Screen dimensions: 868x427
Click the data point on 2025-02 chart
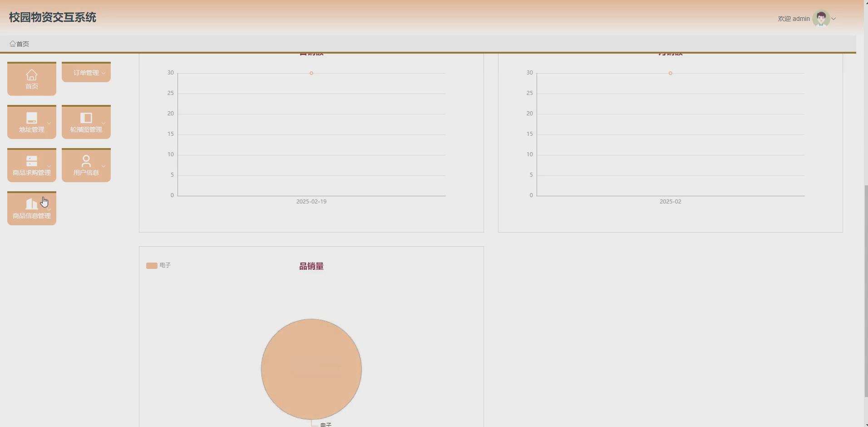[671, 73]
